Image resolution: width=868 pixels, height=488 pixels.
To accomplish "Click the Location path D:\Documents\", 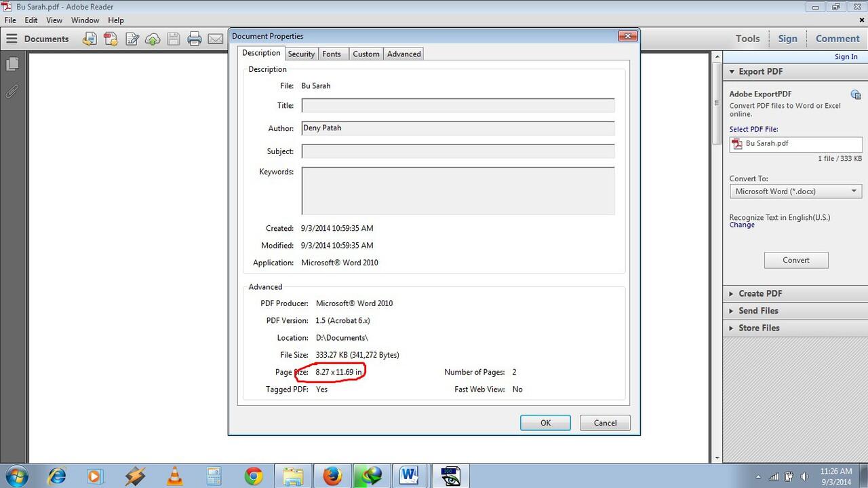I will [342, 337].
